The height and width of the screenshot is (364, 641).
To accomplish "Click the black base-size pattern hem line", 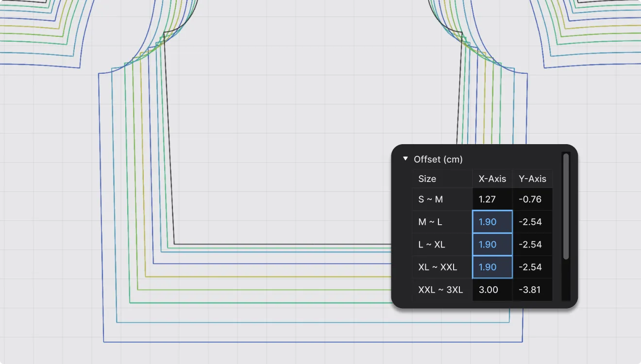I will (x=282, y=244).
